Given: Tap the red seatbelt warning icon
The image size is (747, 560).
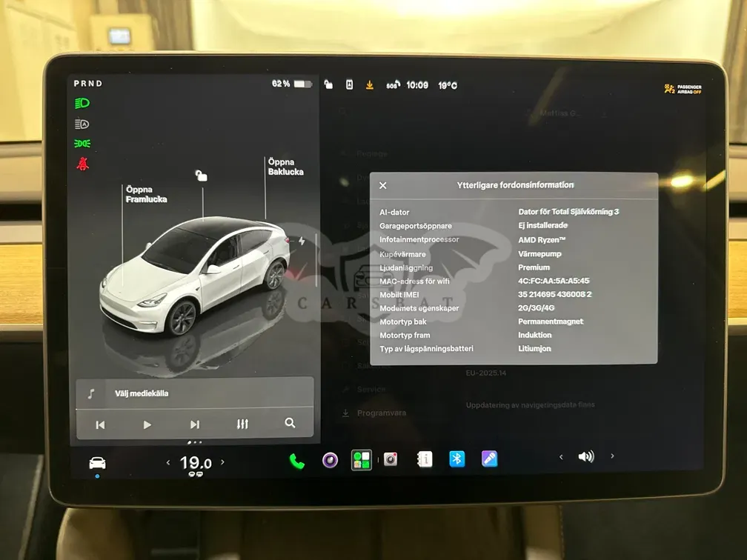Looking at the screenshot, I should (83, 164).
